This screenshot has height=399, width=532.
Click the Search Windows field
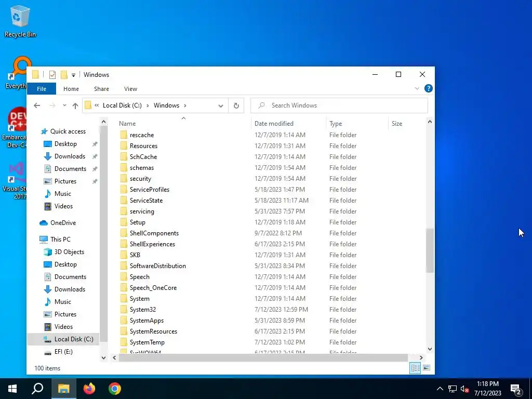[339, 105]
